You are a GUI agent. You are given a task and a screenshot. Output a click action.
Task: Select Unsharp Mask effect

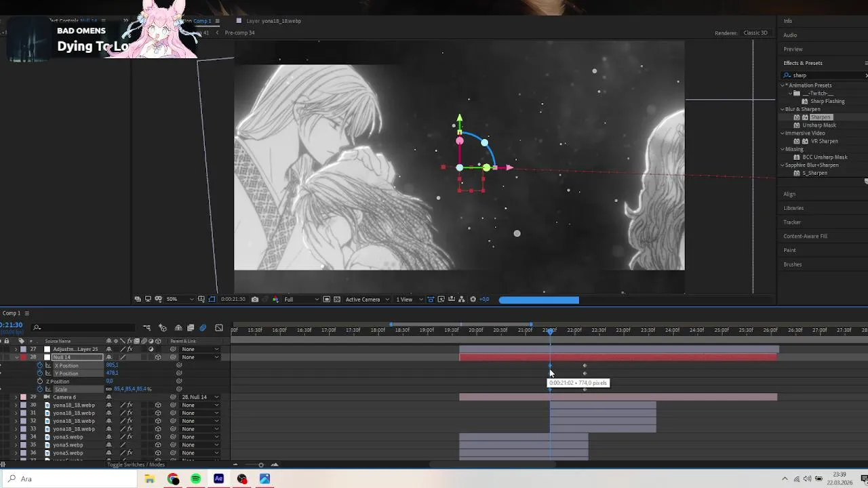point(819,125)
